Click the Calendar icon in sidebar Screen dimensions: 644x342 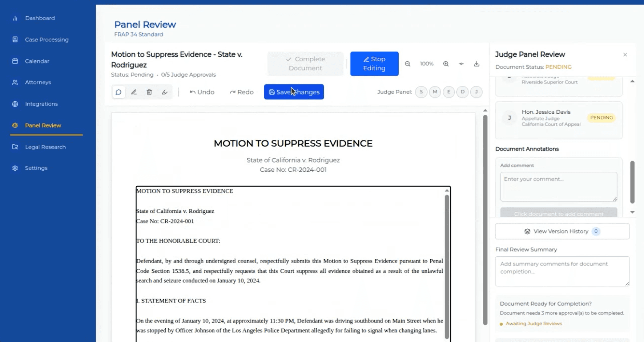coord(15,61)
